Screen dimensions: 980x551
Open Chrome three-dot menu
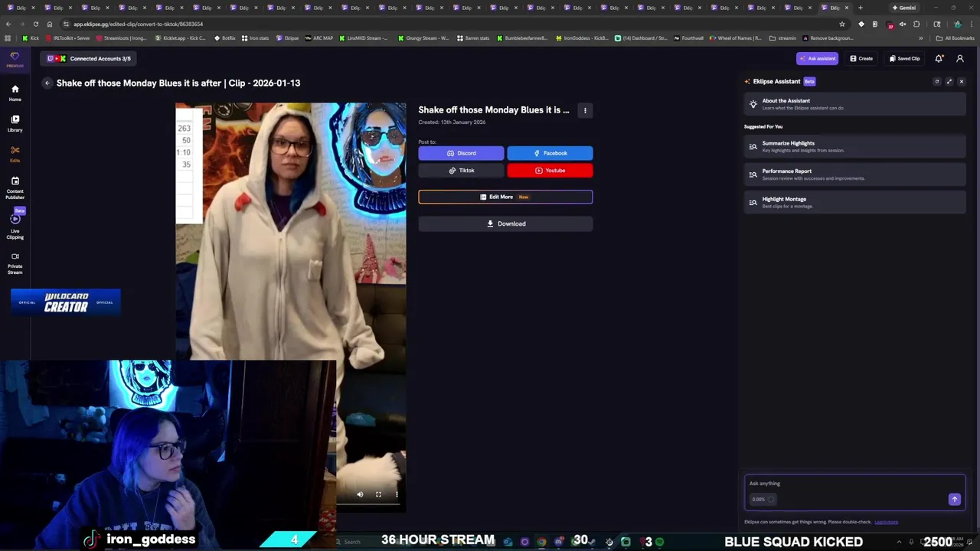click(972, 24)
